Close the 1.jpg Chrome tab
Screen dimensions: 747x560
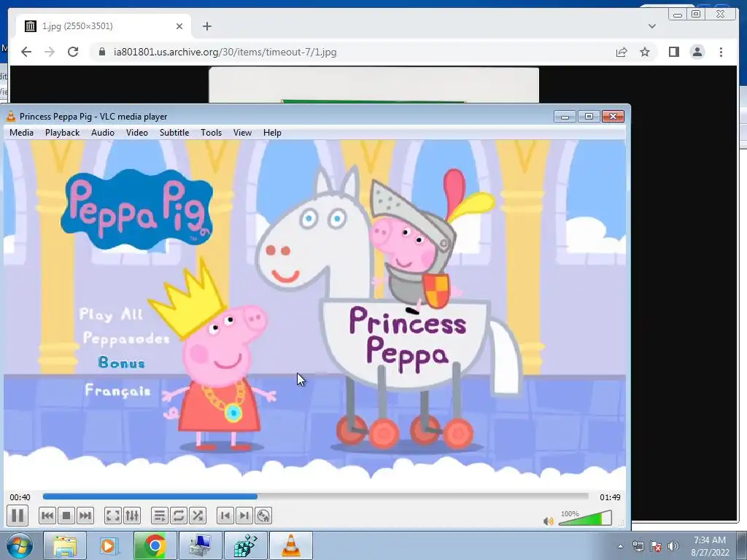(x=179, y=26)
